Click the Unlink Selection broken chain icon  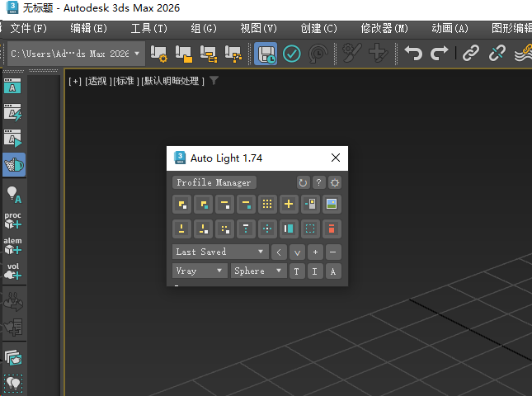pyautogui.click(x=497, y=54)
